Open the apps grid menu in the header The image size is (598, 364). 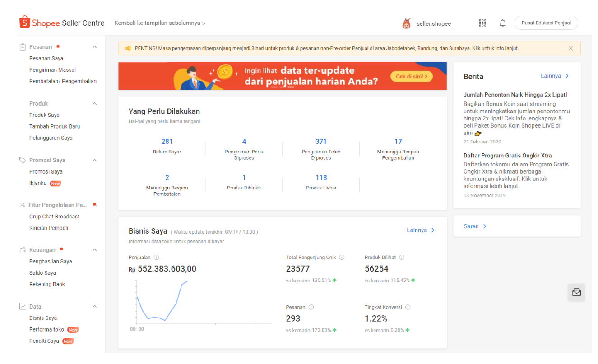tap(482, 23)
